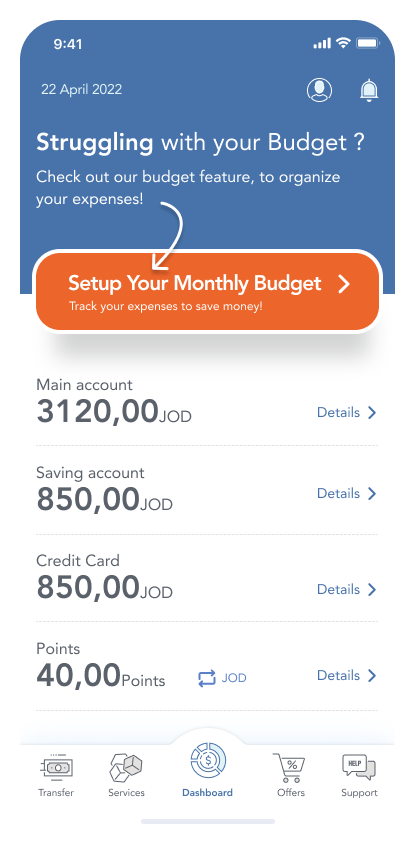Tap the Transfer money icon
Image resolution: width=415 pixels, height=852 pixels.
[x=56, y=767]
